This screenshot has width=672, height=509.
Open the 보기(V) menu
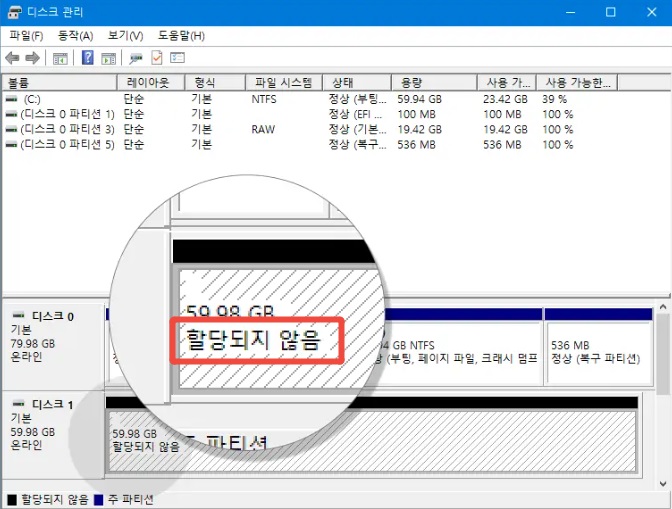pyautogui.click(x=126, y=36)
